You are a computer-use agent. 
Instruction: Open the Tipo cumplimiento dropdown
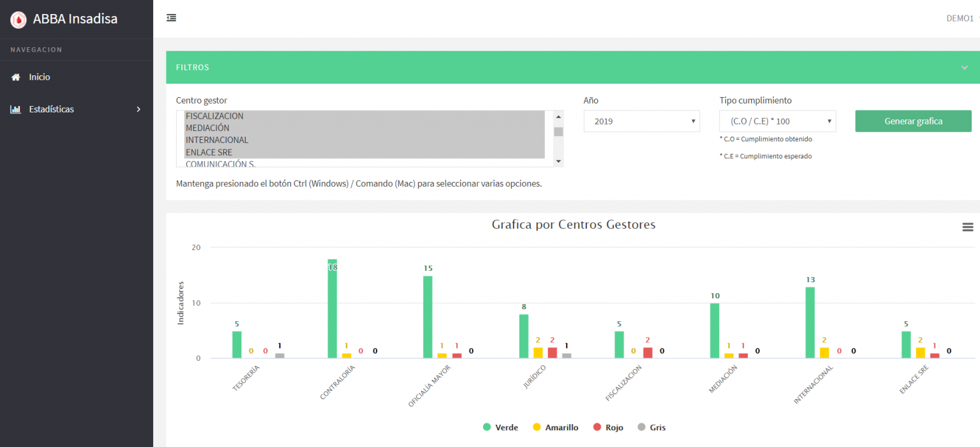click(778, 121)
